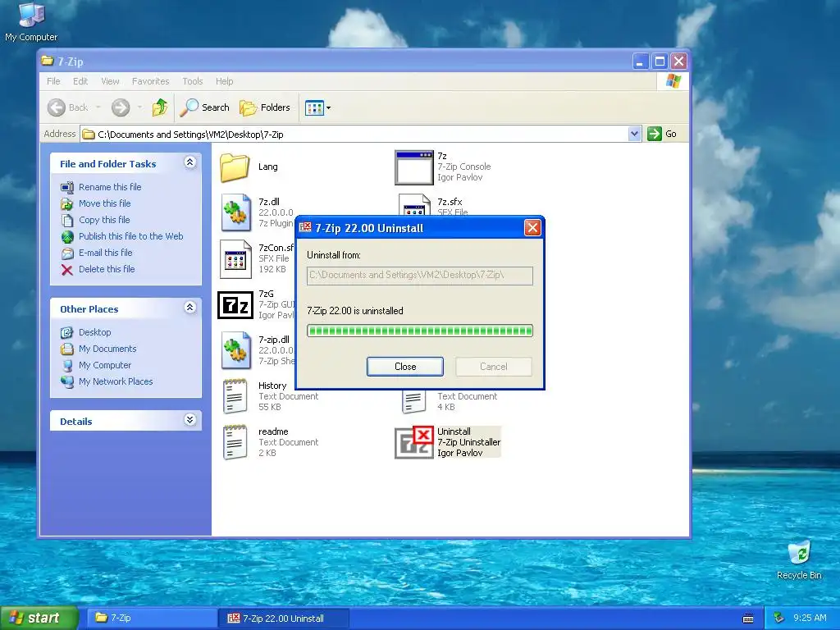Open the Forward history dropdown arrow

pos(139,107)
